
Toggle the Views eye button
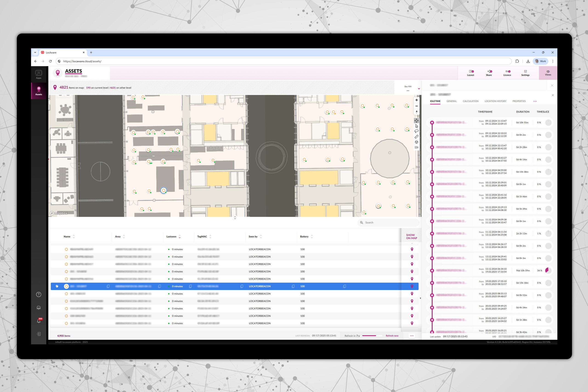pyautogui.click(x=548, y=73)
